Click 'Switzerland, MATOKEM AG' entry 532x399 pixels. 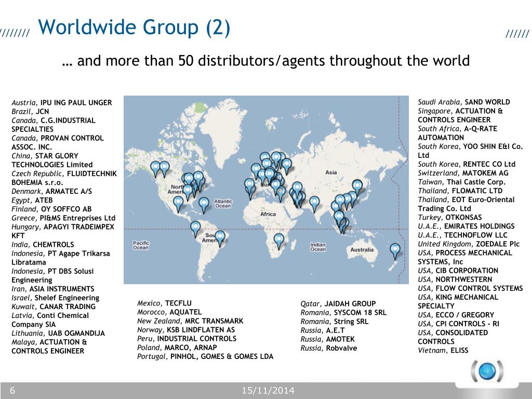click(x=463, y=173)
